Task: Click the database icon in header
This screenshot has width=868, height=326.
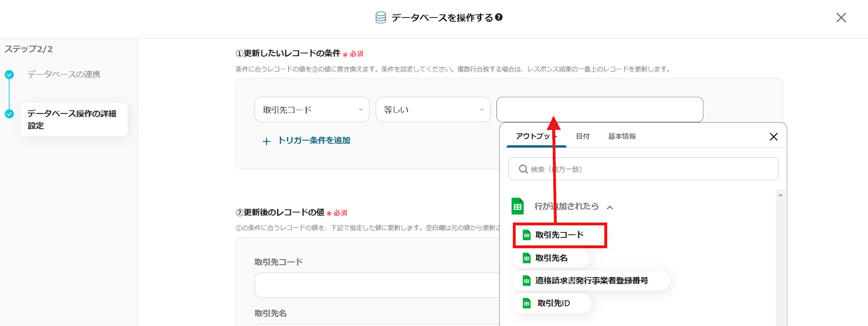Action: tap(381, 18)
